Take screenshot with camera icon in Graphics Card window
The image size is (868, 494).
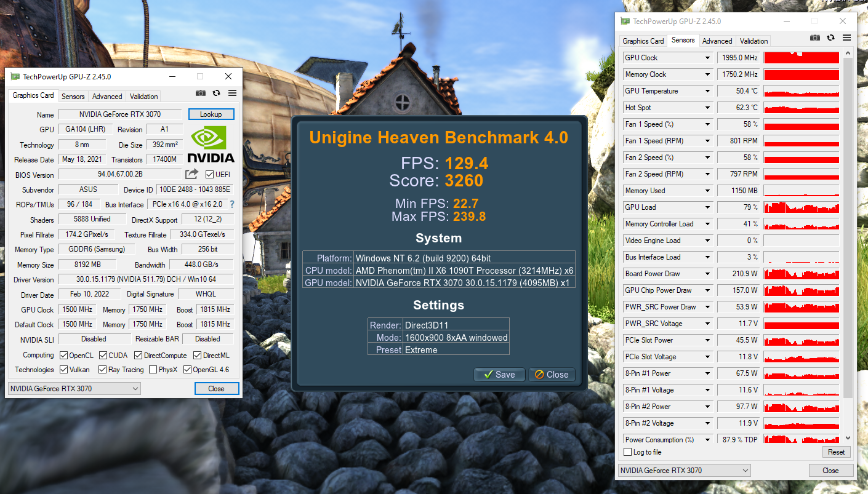pyautogui.click(x=201, y=93)
